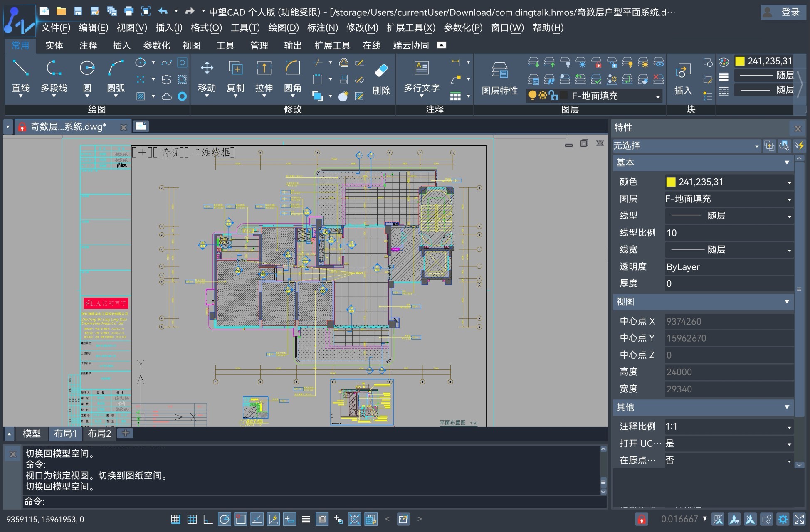Toggle layer on/off bulb for F-地面填充
This screenshot has height=532, width=810.
(532, 96)
